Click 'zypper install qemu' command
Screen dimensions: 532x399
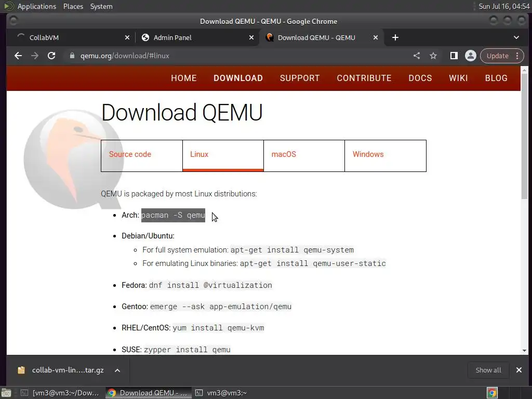(187, 350)
